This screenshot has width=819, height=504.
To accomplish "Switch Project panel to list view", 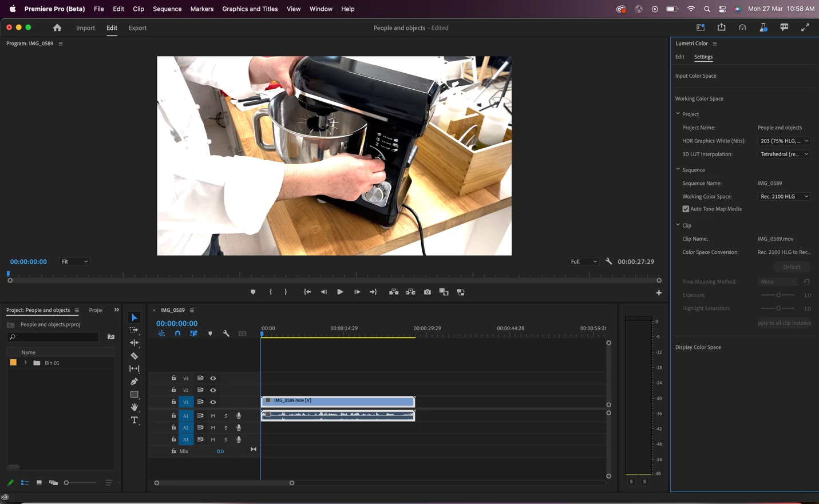I will [25, 483].
